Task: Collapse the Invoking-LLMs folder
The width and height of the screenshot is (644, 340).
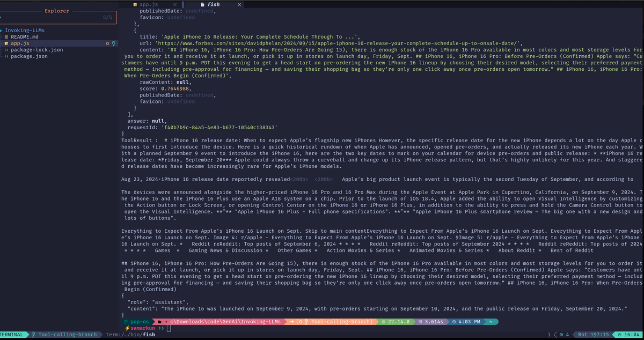Action: [x=25, y=31]
